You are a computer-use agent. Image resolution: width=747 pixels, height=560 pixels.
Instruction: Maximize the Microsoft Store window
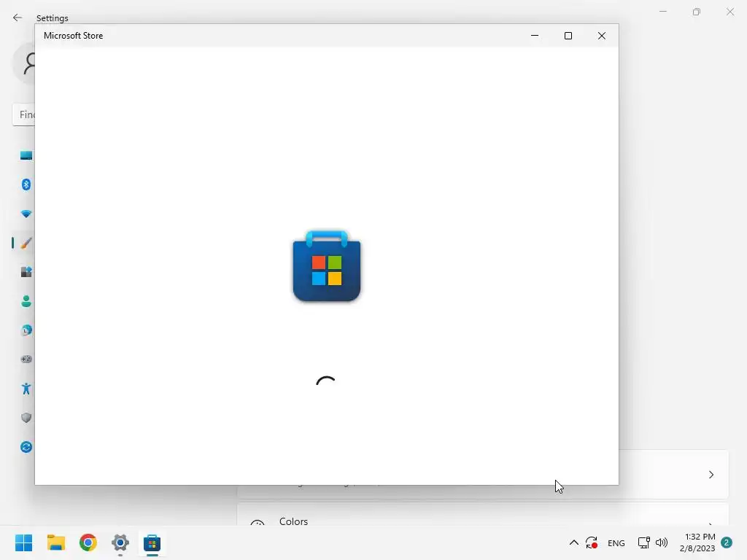[568, 36]
